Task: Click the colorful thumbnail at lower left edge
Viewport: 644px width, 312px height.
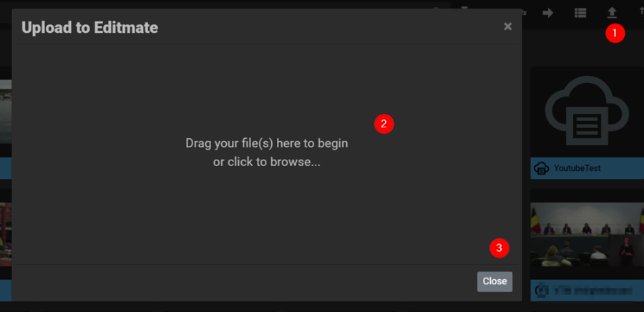Action: point(6,234)
